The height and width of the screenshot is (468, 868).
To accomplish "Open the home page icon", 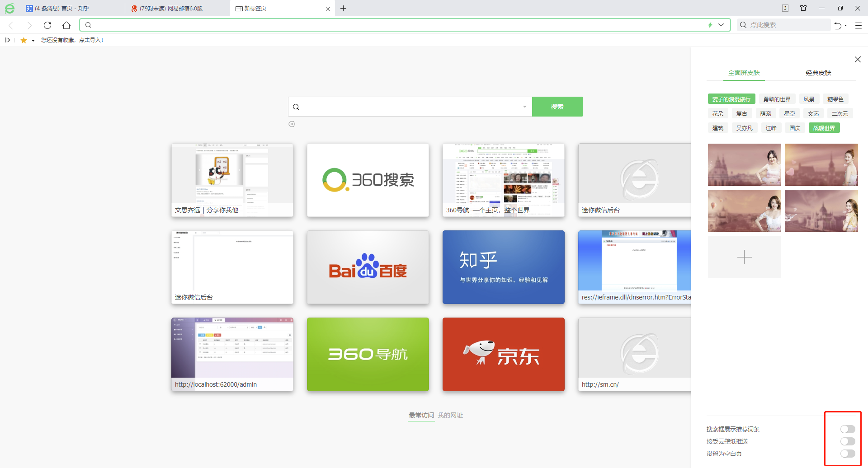I will click(66, 25).
